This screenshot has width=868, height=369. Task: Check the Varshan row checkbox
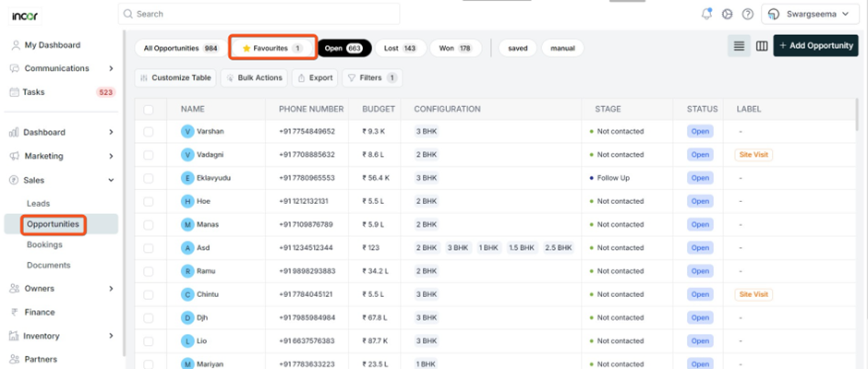pos(149,132)
